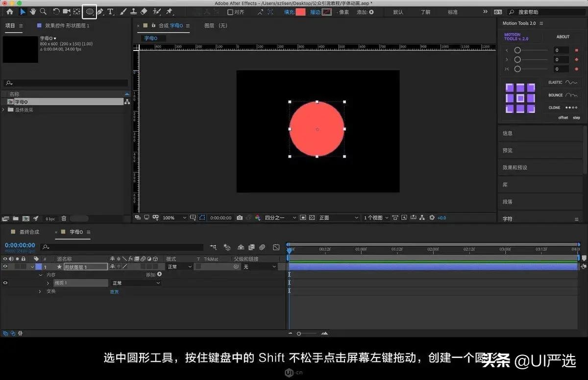Solo the 形状图层 1 layer
Screen dimensions: 588x380
pyautogui.click(x=17, y=267)
